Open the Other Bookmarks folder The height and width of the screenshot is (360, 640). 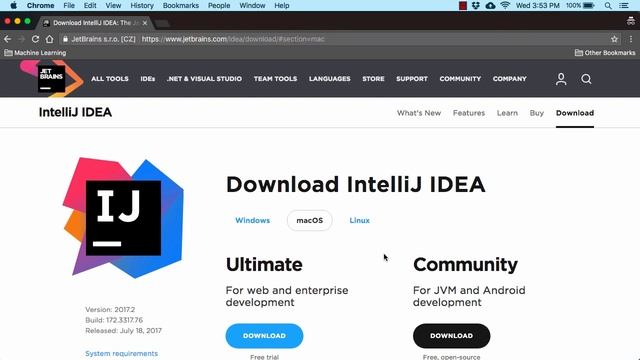pyautogui.click(x=605, y=53)
